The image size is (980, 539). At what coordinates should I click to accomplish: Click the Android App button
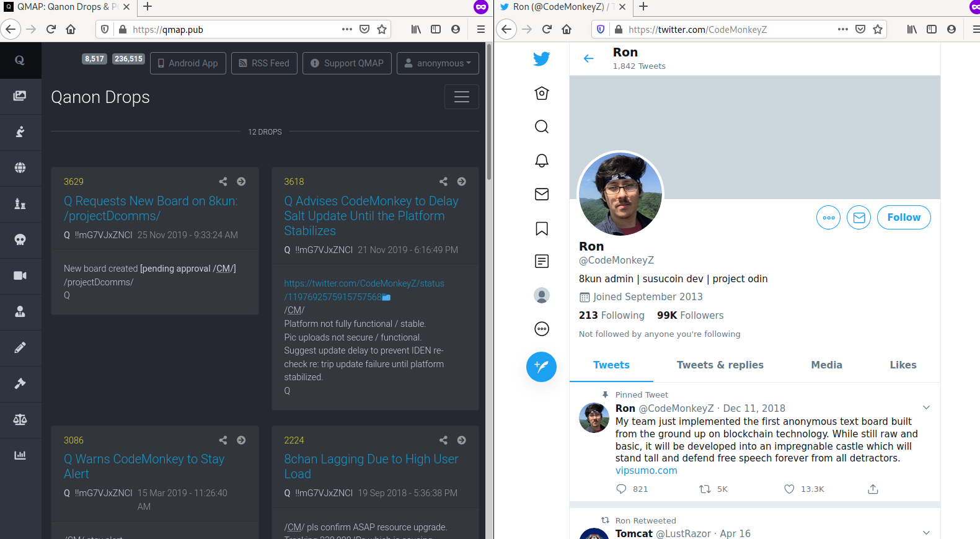pyautogui.click(x=188, y=63)
